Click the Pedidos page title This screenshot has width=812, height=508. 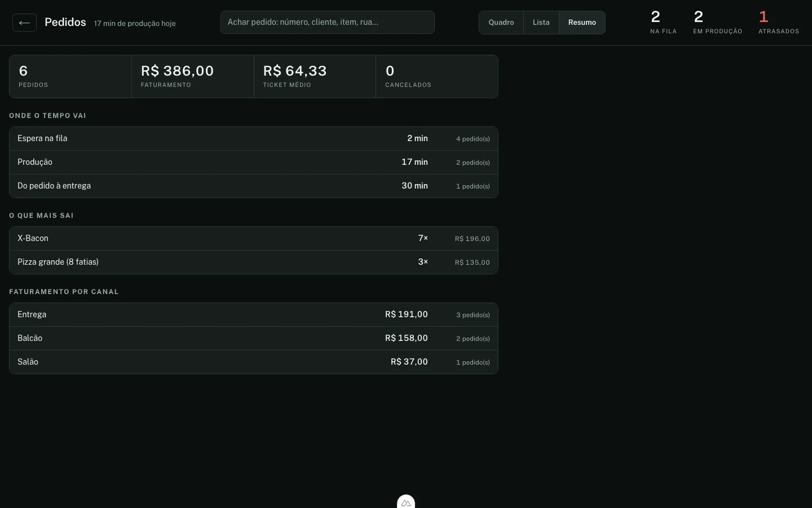click(65, 22)
